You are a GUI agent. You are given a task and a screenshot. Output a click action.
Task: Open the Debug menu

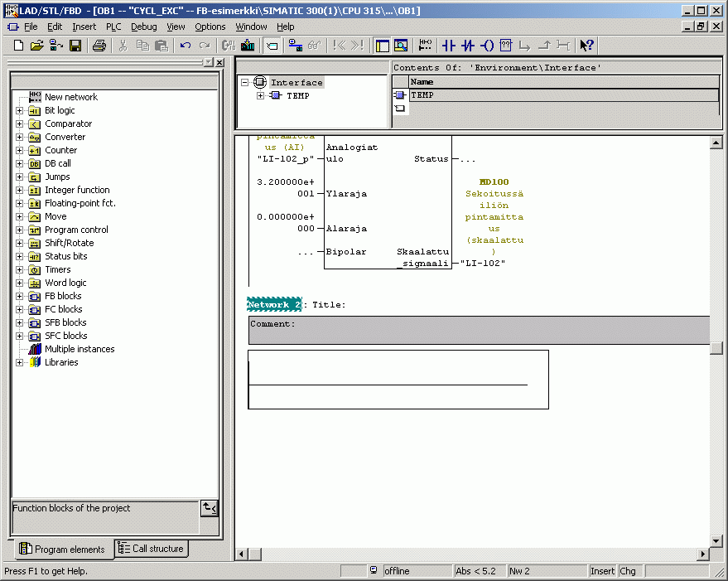point(144,27)
